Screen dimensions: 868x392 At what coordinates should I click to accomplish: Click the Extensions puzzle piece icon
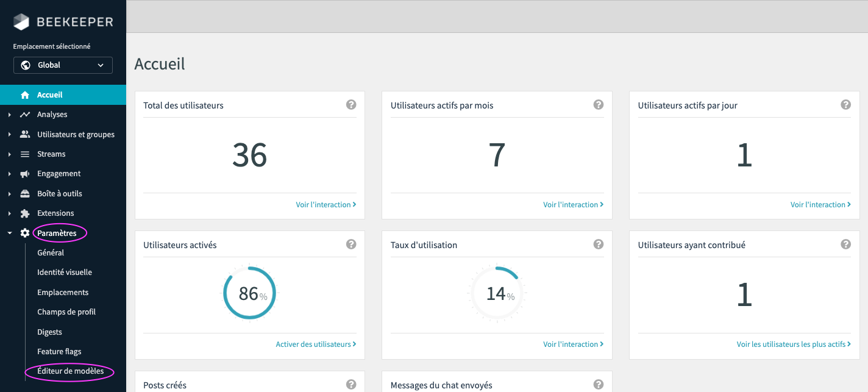(x=25, y=213)
